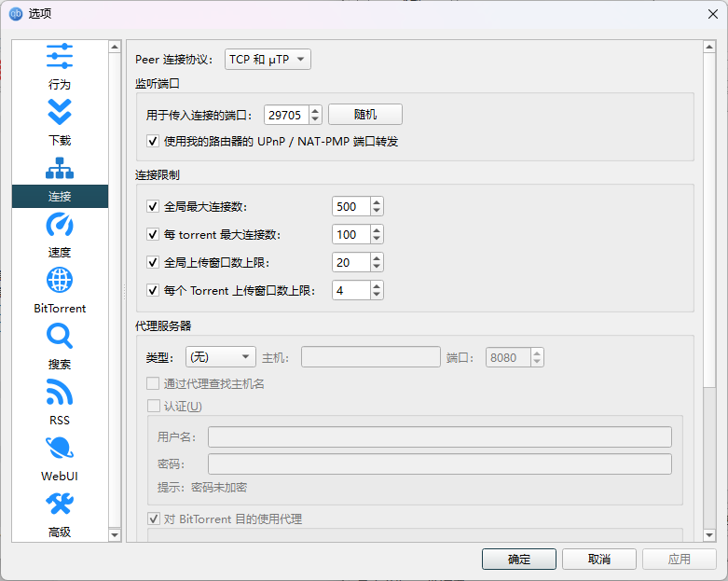Select the WebUI planet icon
The height and width of the screenshot is (581, 728).
pos(60,449)
